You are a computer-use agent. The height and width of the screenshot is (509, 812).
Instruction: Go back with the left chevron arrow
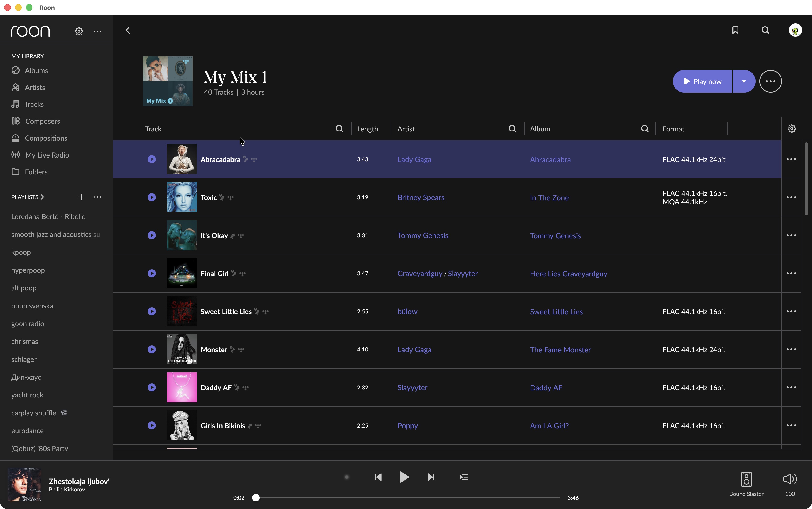click(128, 30)
